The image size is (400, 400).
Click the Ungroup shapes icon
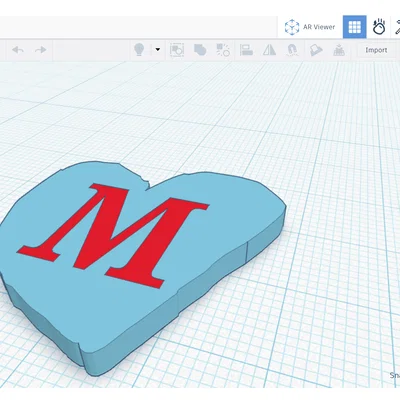point(223,50)
